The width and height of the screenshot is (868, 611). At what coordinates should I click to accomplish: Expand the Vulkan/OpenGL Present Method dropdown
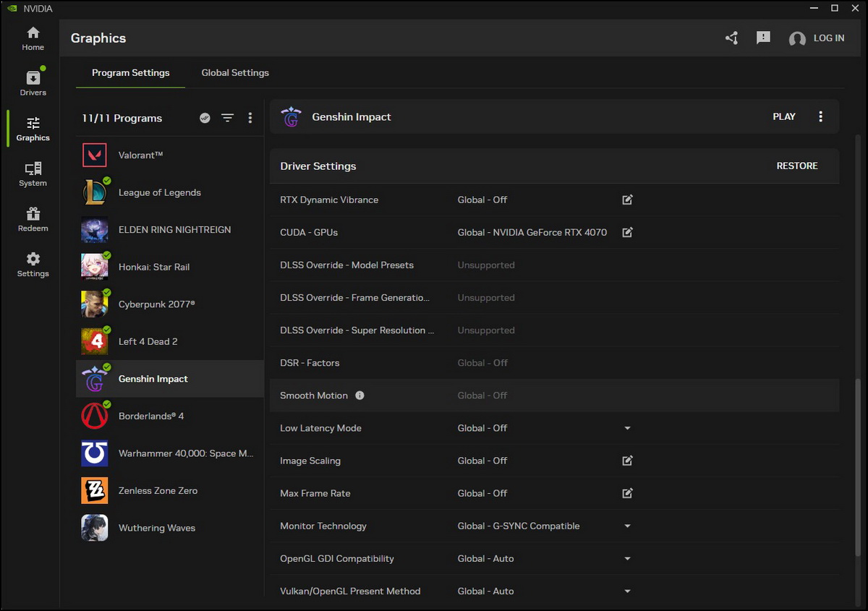tap(628, 591)
